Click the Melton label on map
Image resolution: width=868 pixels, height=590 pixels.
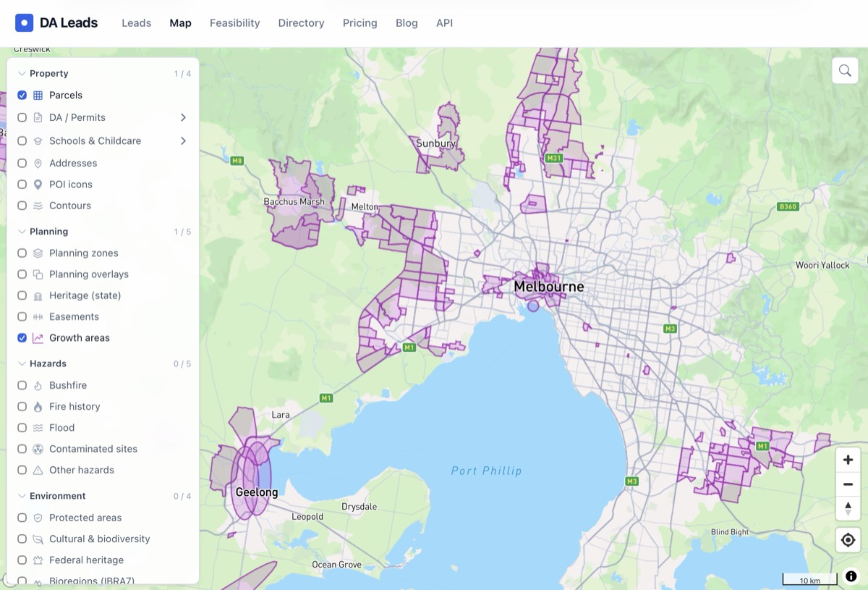point(365,207)
